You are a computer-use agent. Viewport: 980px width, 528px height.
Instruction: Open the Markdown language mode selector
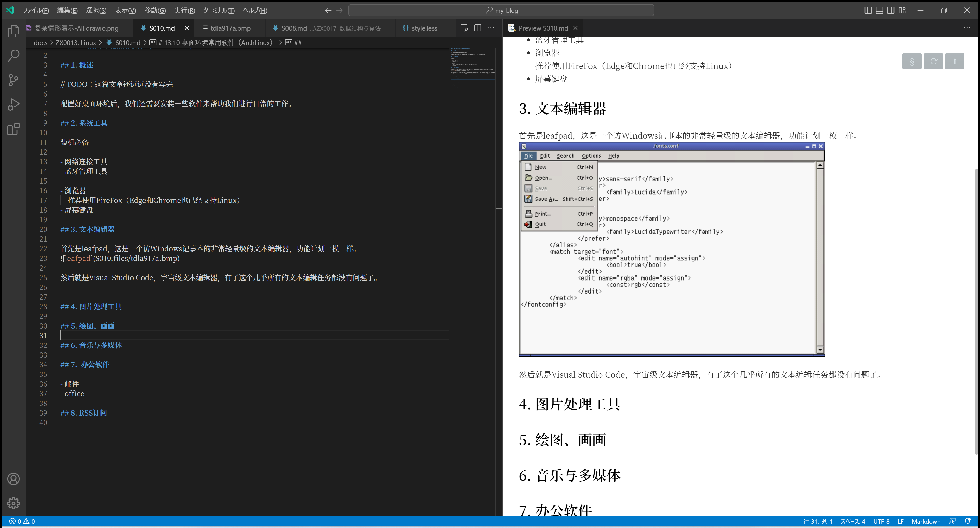(926, 521)
